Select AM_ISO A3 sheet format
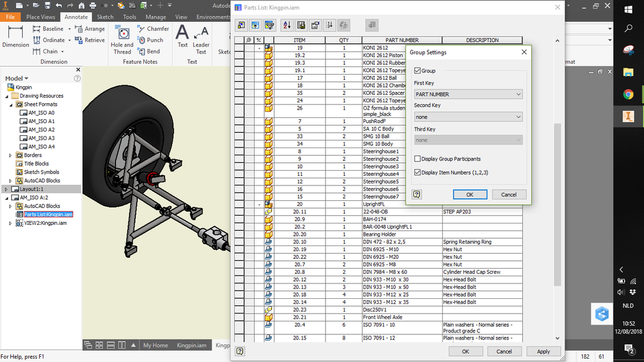 (x=41, y=138)
